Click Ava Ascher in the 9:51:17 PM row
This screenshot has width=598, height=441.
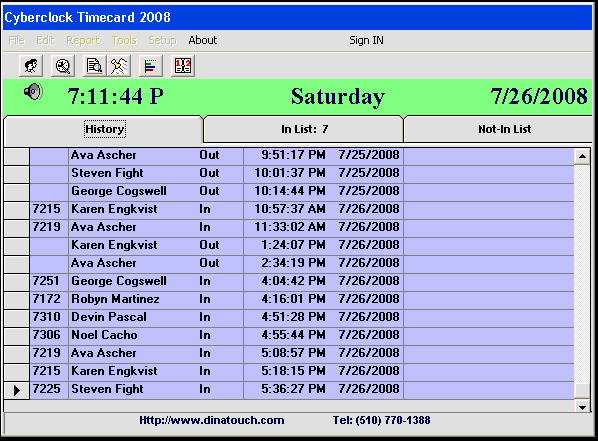click(103, 155)
